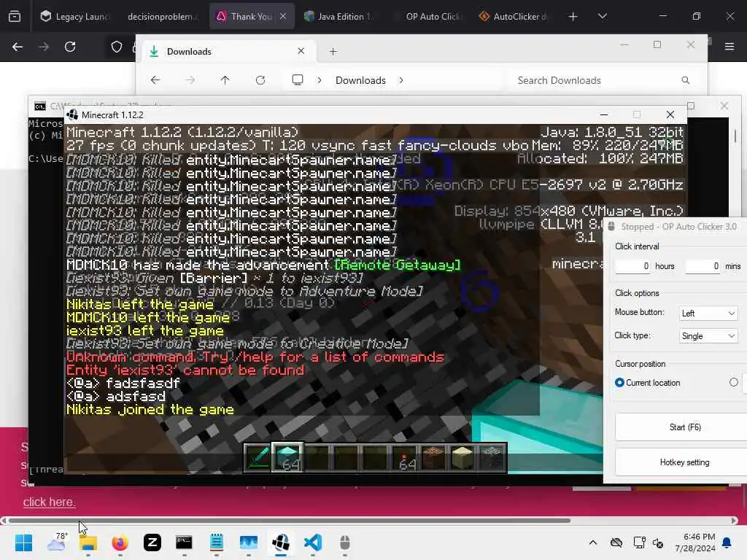
Task: Switch to Command Prompt on taskbar
Action: click(184, 542)
